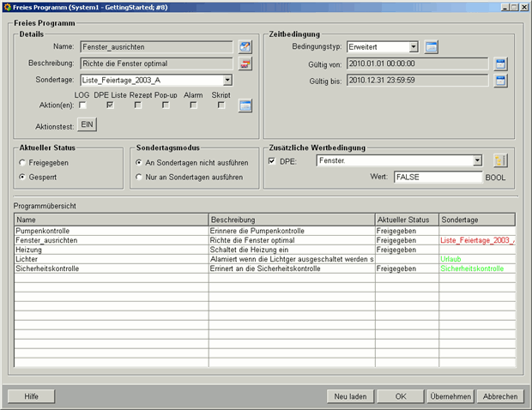Select the Sicherheitskontrolle name cell
532x410 pixels.
(112, 268)
